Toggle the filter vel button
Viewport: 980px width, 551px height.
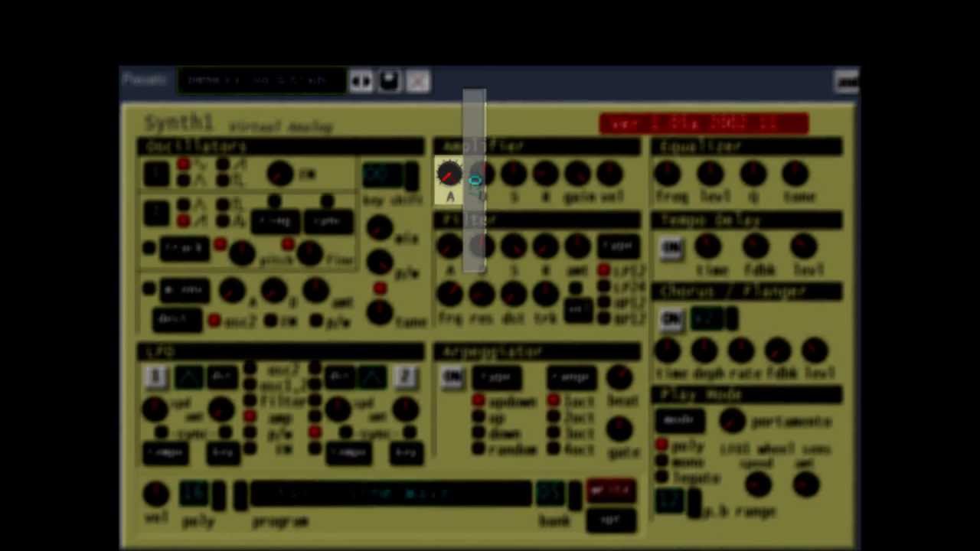[x=578, y=309]
